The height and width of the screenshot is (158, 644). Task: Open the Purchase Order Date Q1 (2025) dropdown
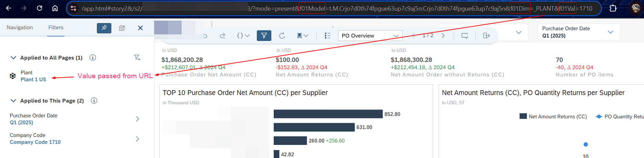click(x=579, y=32)
